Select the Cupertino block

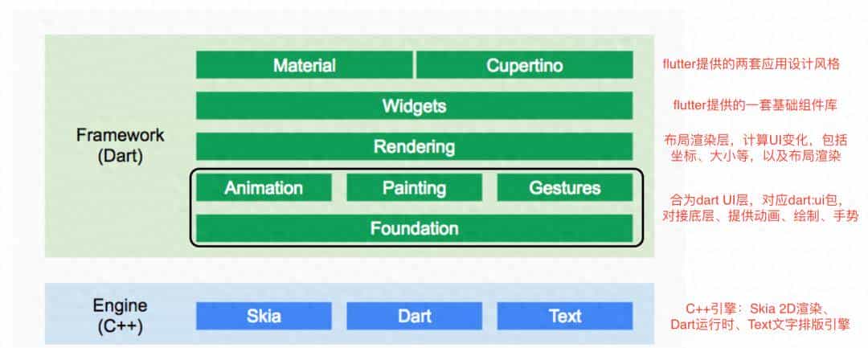[524, 65]
